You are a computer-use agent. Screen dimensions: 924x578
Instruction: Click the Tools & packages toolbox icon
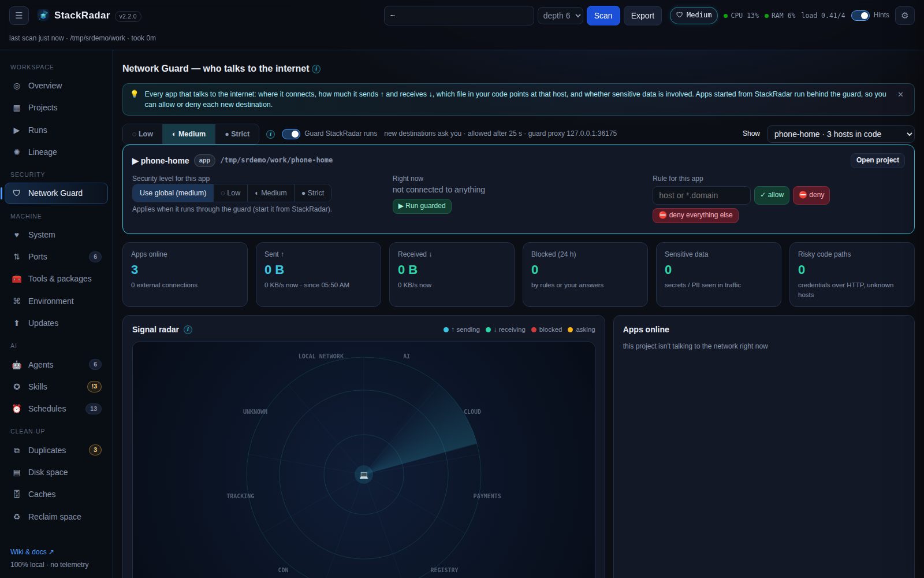click(x=17, y=279)
